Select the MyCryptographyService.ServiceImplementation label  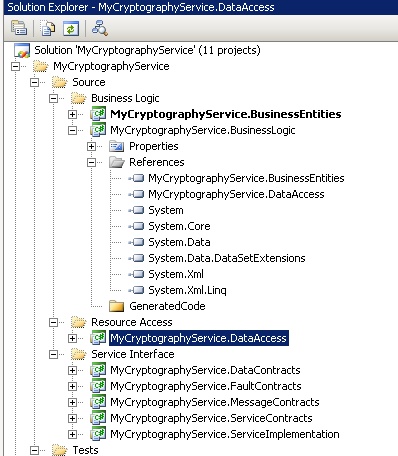[225, 434]
